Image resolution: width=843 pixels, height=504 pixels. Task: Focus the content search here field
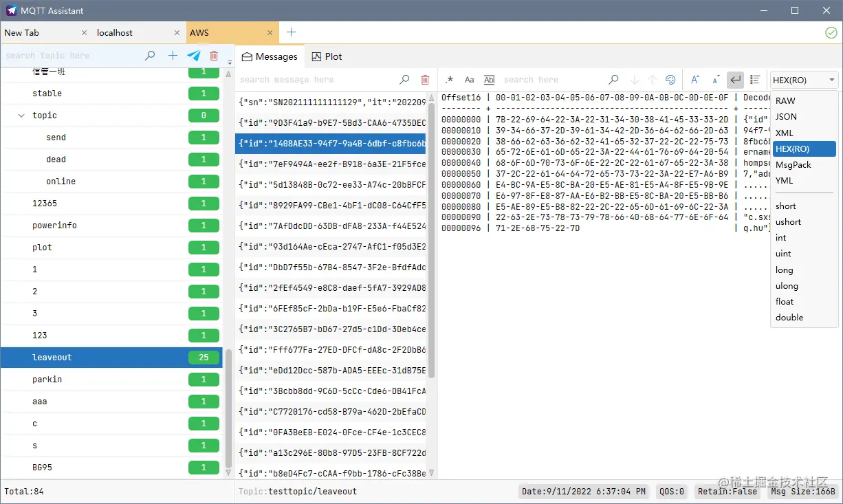coord(554,80)
